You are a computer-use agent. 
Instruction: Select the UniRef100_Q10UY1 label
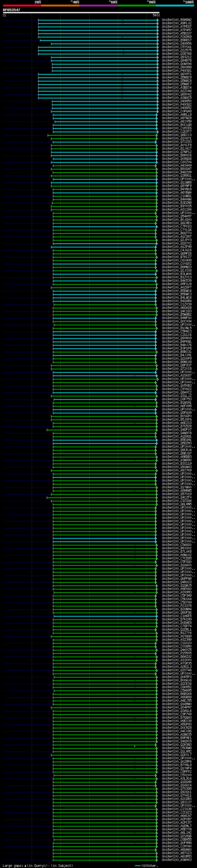176,138
